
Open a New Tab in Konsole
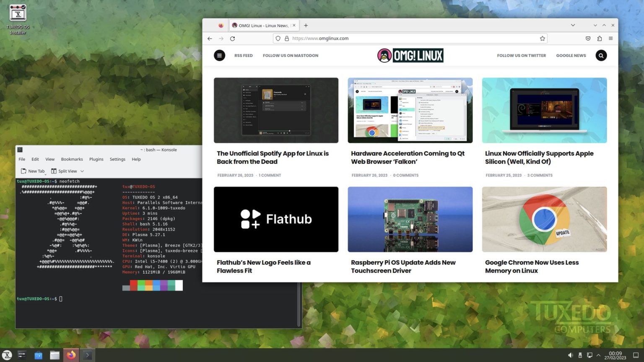click(x=33, y=171)
